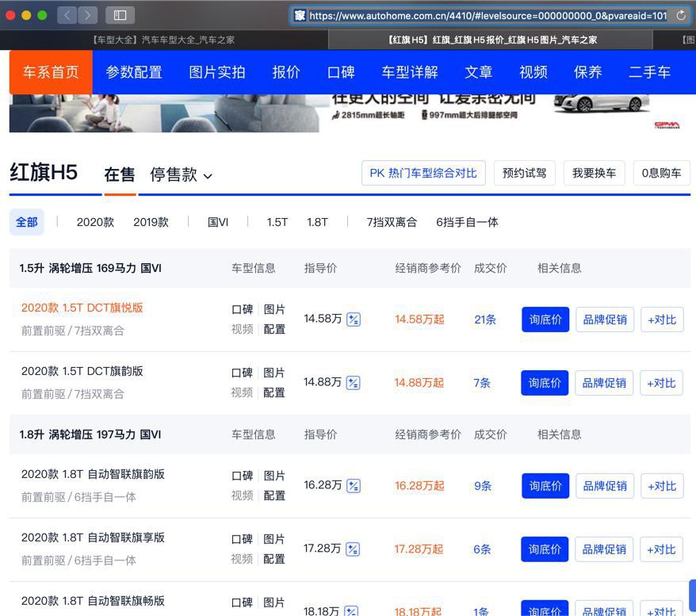Image resolution: width=696 pixels, height=616 pixels.
Task: Open 2020款 1.8T 自动智联旗畅版 link
Action: tap(93, 601)
